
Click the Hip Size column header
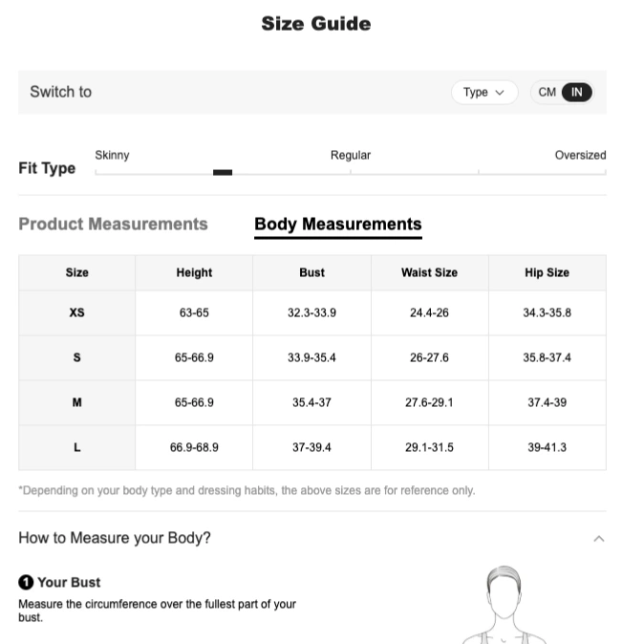[547, 272]
